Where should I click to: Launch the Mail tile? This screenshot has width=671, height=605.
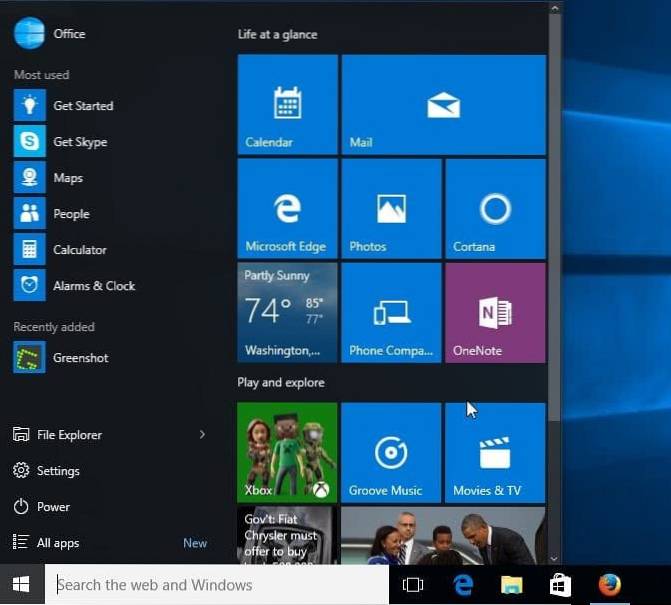tap(443, 104)
